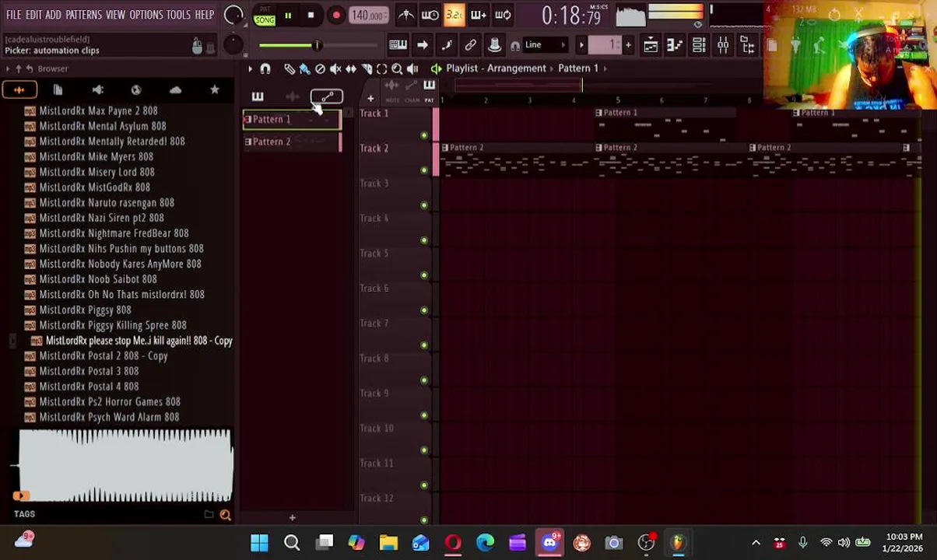Select the Zoom tool in Playlist toolbar
Screen dimensions: 937x560
[397, 68]
